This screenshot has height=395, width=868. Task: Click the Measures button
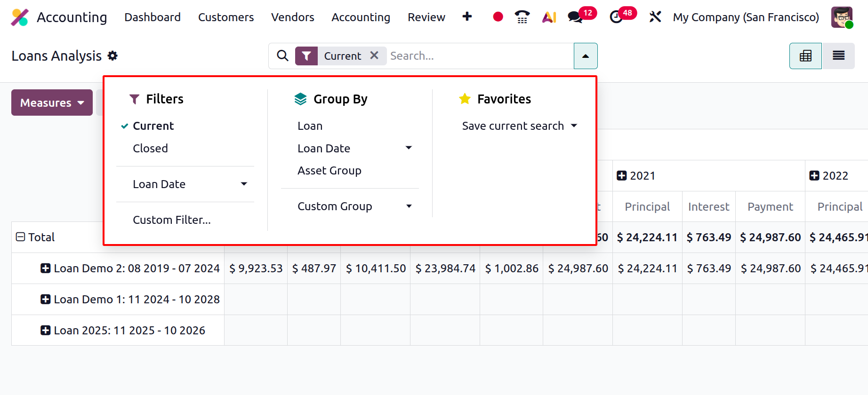(x=52, y=103)
